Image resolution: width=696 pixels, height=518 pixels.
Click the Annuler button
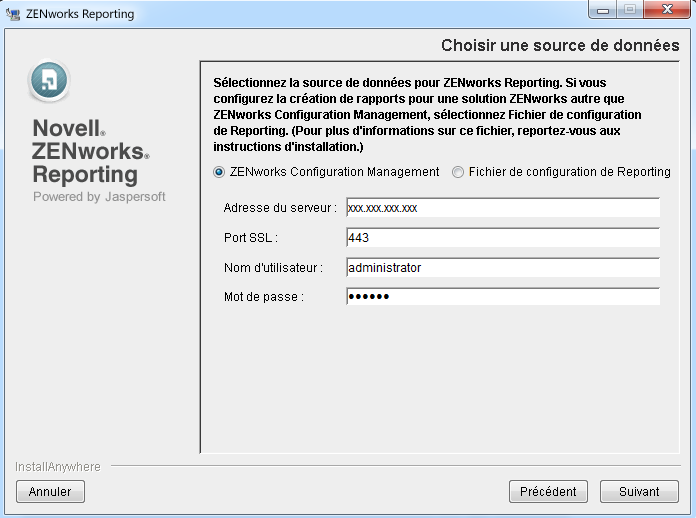(50, 491)
